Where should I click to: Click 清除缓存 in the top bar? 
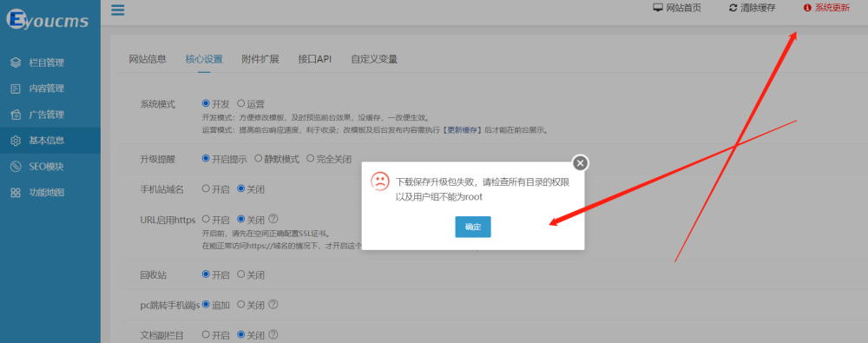point(753,8)
